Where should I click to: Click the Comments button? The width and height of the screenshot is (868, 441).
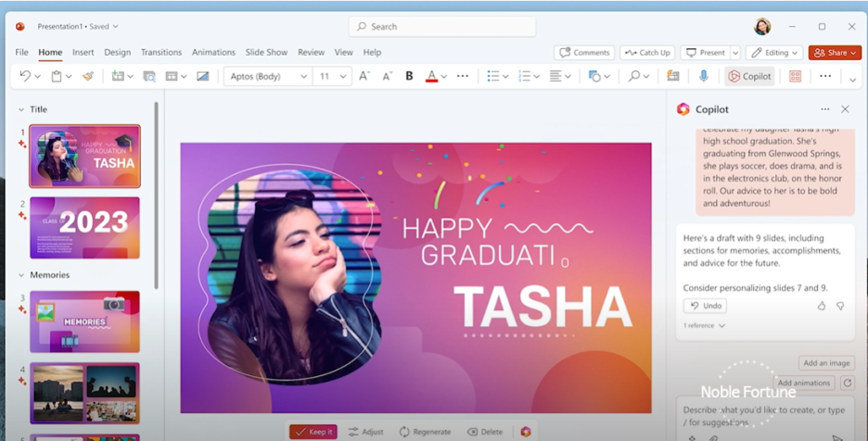tap(584, 53)
